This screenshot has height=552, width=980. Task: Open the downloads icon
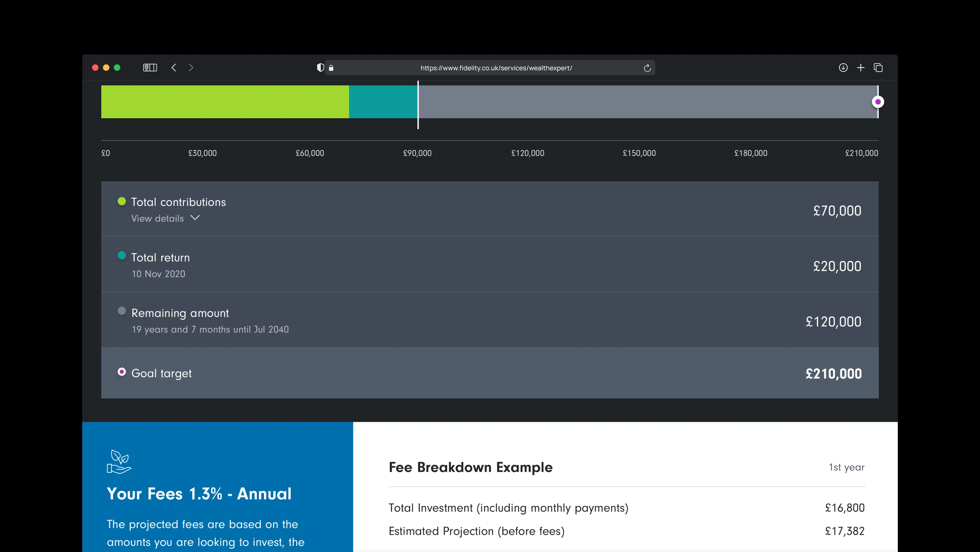pos(843,68)
